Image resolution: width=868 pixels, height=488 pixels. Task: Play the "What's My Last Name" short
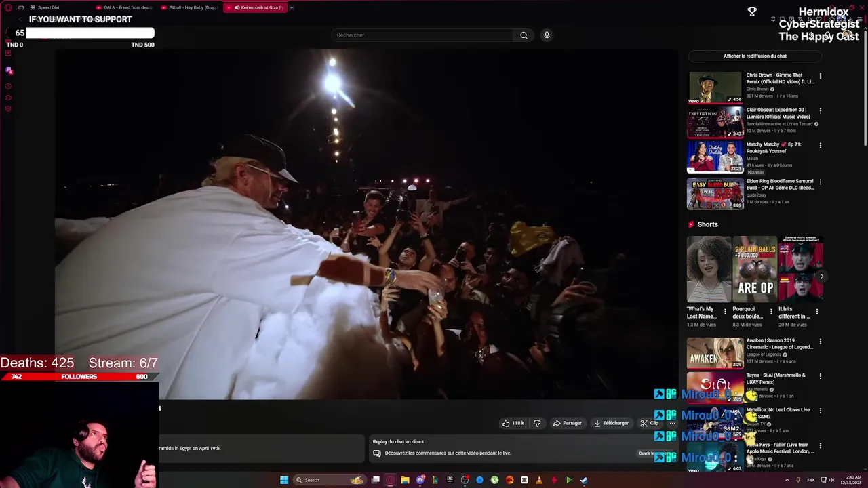click(709, 269)
